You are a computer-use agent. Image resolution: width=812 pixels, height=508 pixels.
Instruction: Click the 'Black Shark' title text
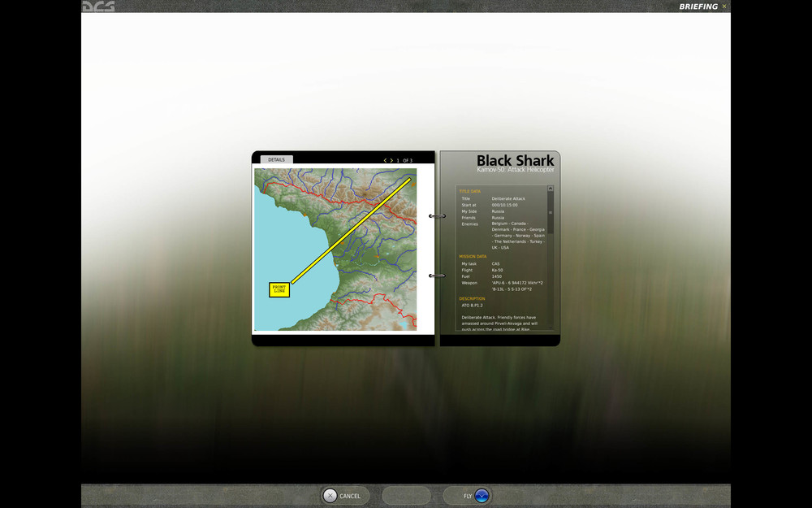pyautogui.click(x=516, y=160)
